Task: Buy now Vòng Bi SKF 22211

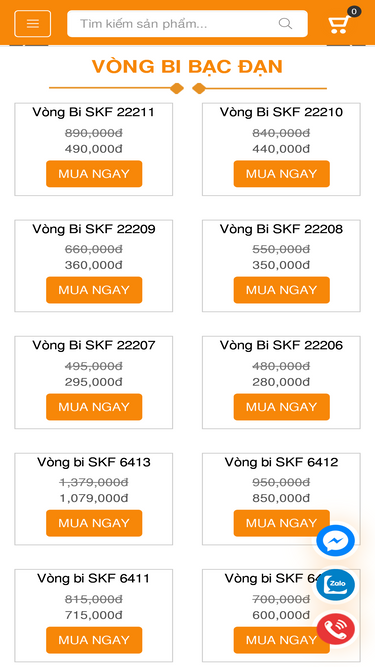Action: pos(94,174)
